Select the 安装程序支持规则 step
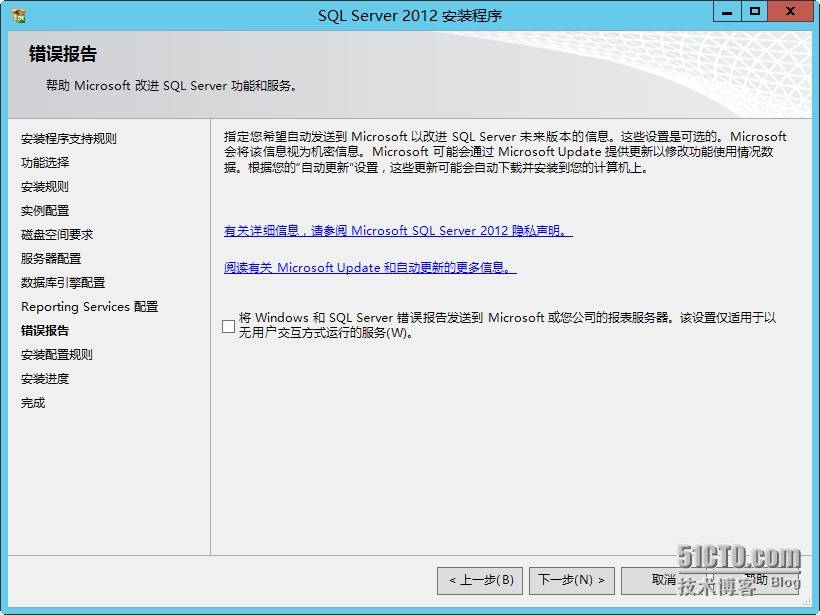This screenshot has height=615, width=820. coord(69,139)
